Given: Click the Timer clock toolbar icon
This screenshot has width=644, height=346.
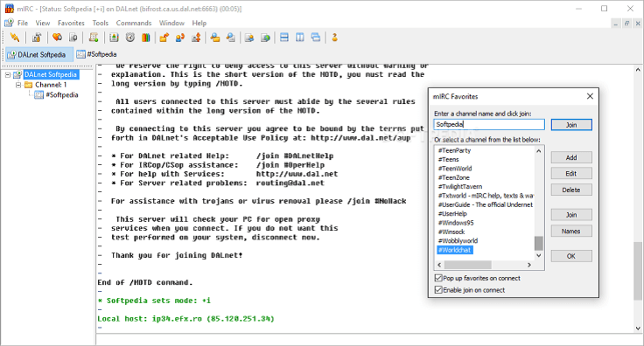Looking at the screenshot, I should click(x=130, y=38).
